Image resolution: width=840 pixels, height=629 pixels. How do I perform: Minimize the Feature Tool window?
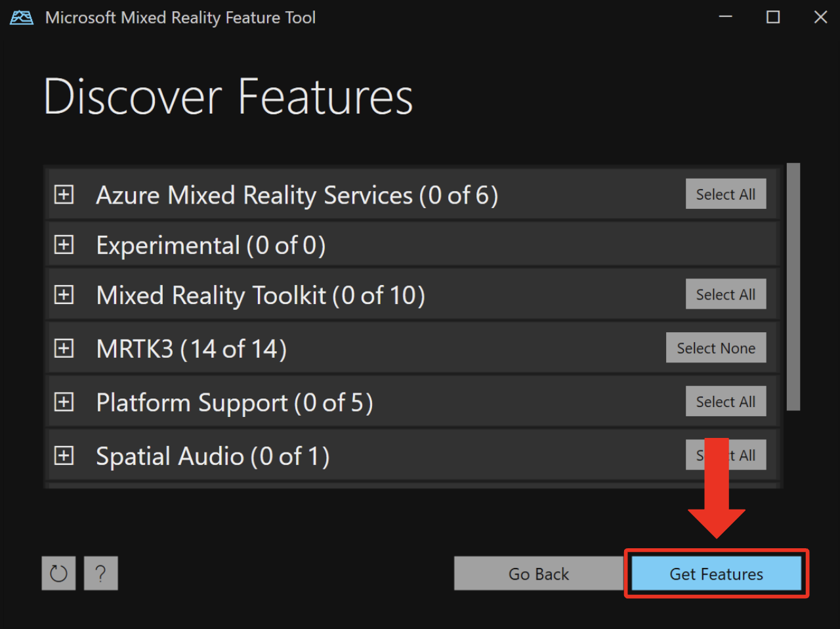[725, 17]
